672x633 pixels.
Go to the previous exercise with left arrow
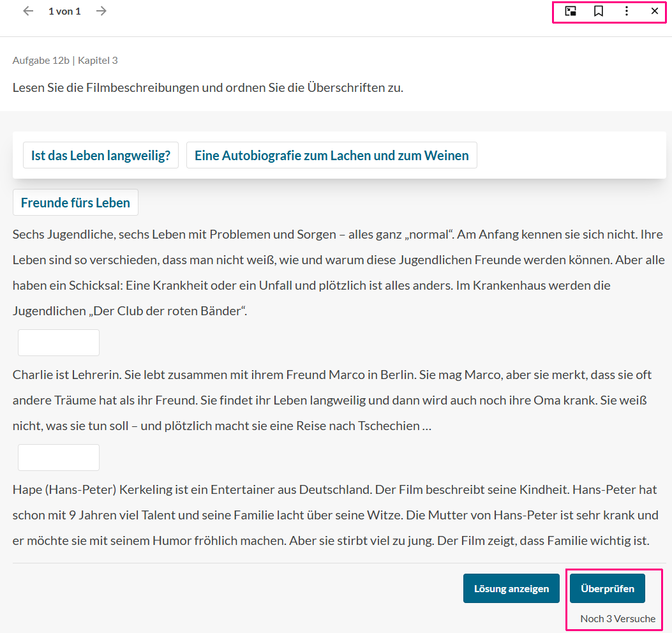tap(28, 11)
